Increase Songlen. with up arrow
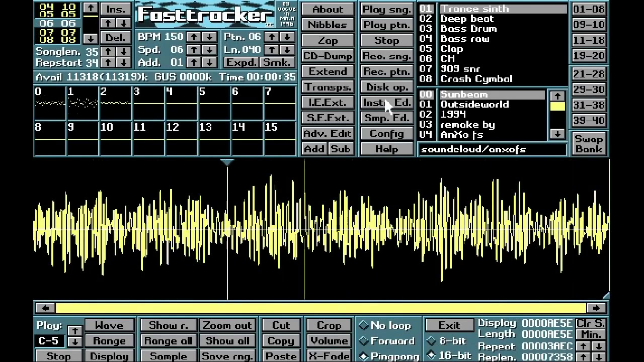Image resolution: width=644 pixels, height=362 pixels. (x=107, y=52)
